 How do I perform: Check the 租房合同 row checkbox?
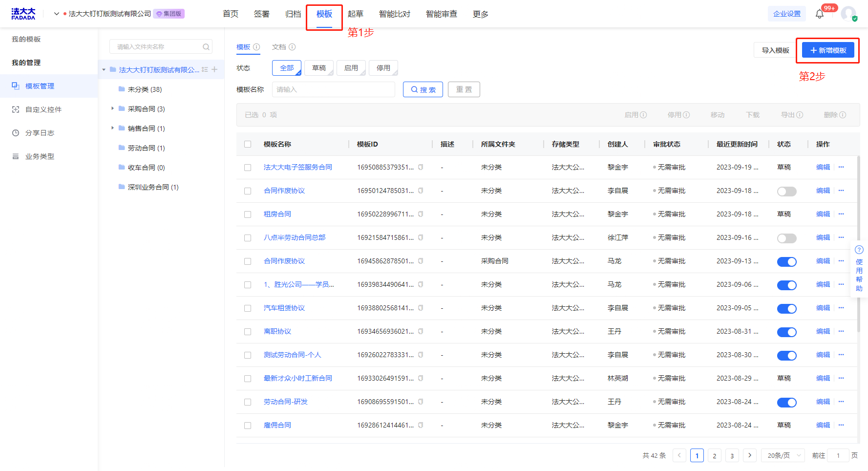point(248,214)
